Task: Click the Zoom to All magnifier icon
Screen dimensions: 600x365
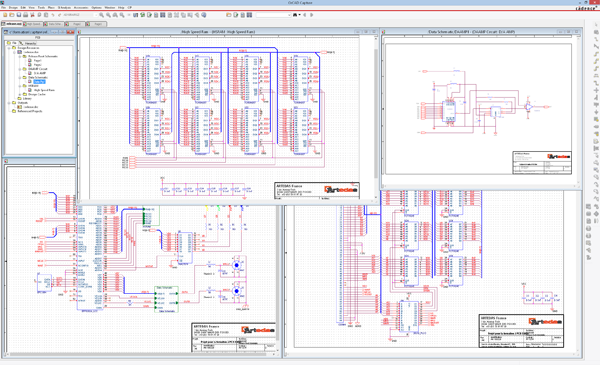Action: [122, 15]
